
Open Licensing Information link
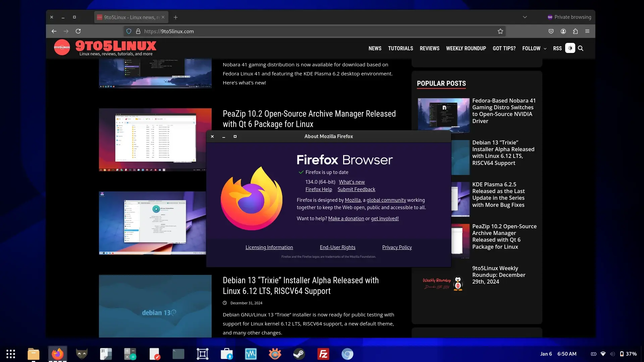coord(269,247)
